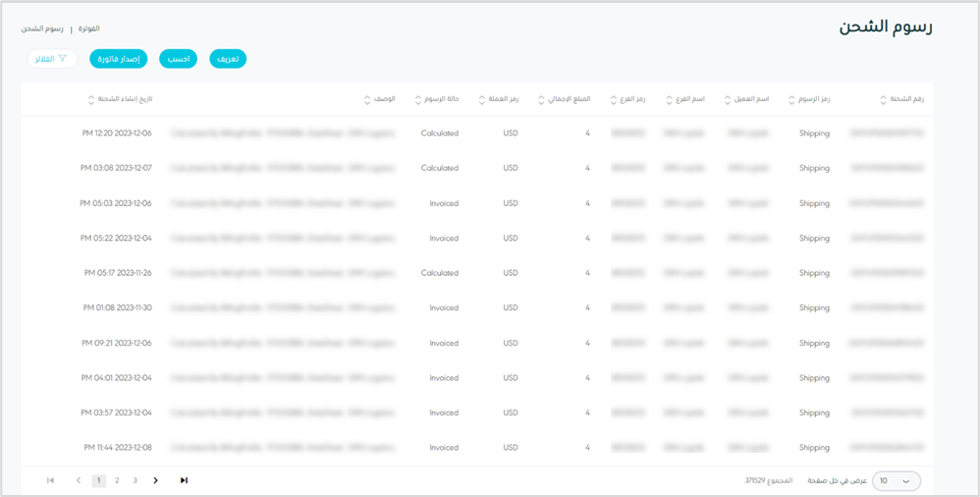
Task: Go to previous page arrow
Action: (x=79, y=480)
